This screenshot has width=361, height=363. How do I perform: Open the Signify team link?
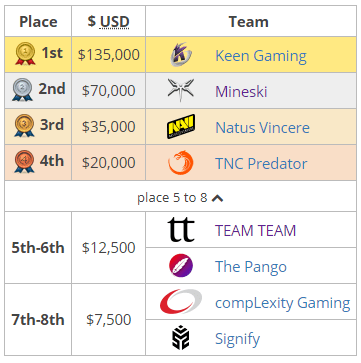click(237, 339)
